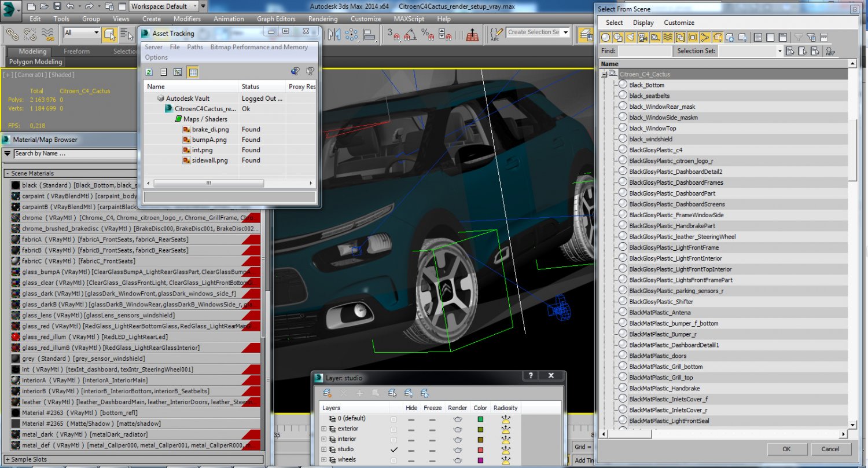The height and width of the screenshot is (468, 868).
Task: Toggle the Angle Snap icon
Action: click(410, 34)
